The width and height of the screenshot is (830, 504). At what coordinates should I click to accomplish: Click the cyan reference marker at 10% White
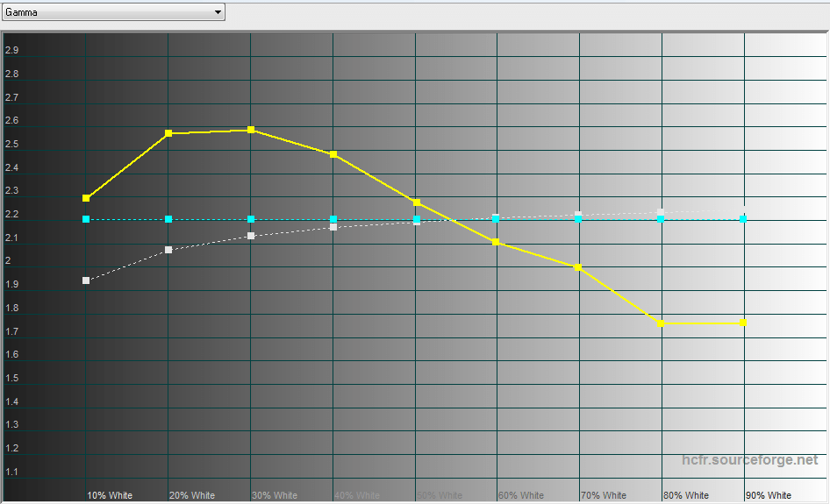(86, 219)
